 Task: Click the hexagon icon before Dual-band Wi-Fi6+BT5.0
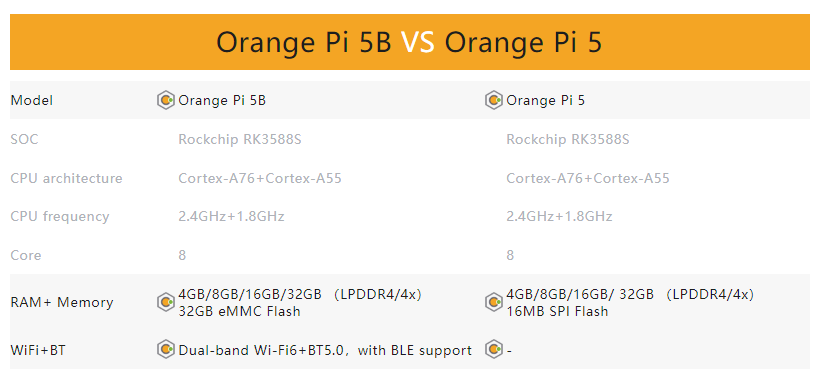click(166, 349)
